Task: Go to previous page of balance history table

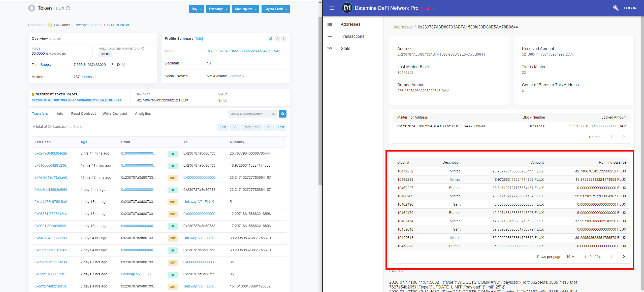Action: [612, 257]
